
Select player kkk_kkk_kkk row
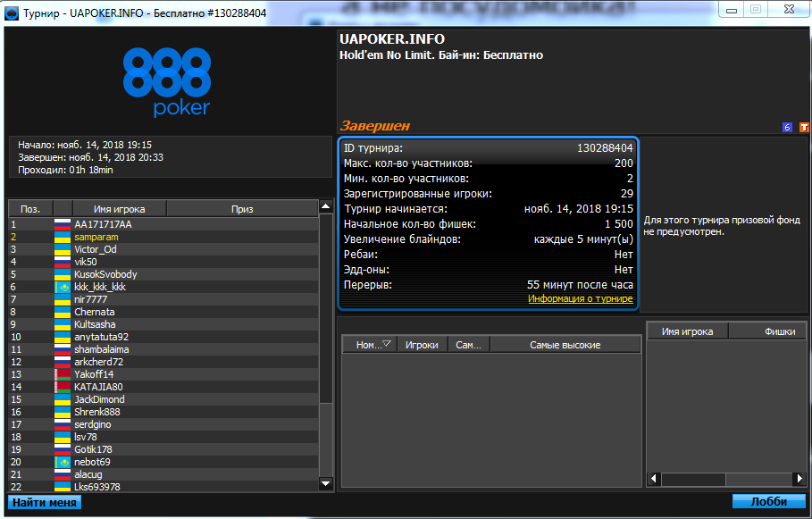[x=163, y=287]
